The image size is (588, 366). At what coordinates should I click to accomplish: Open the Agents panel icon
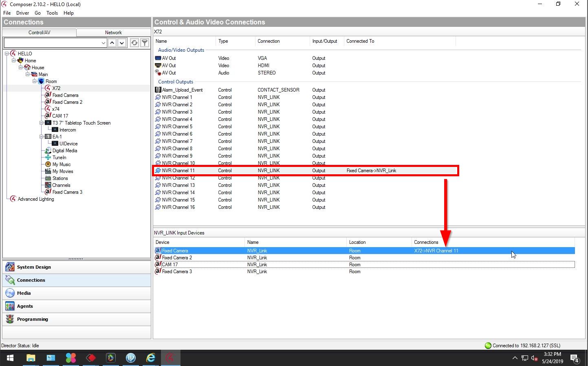pos(10,306)
